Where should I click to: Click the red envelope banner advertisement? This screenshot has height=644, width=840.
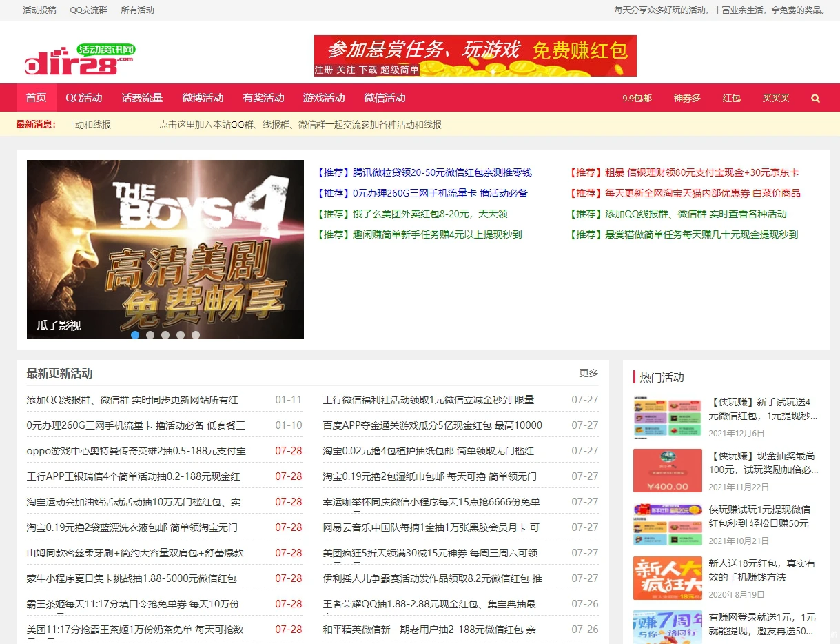[475, 56]
